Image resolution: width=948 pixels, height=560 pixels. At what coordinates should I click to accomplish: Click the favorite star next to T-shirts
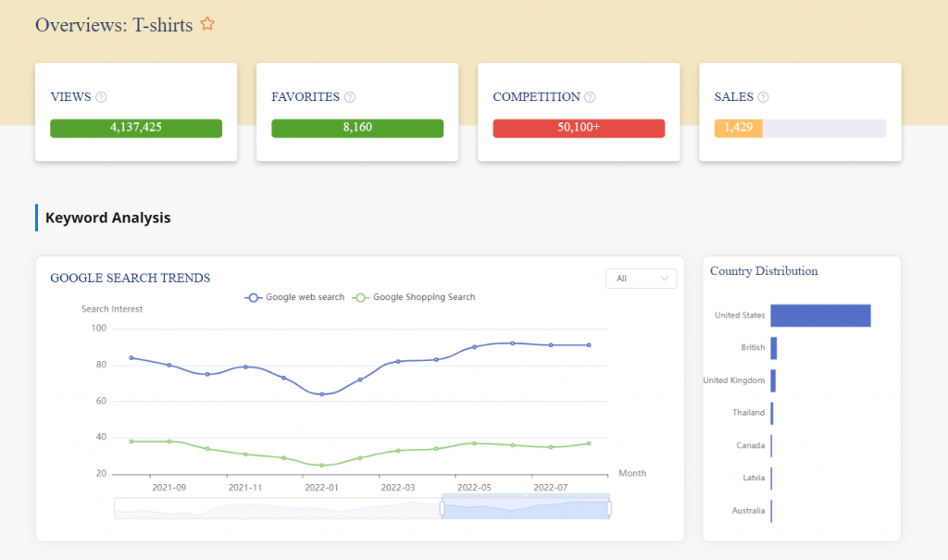pyautogui.click(x=207, y=25)
